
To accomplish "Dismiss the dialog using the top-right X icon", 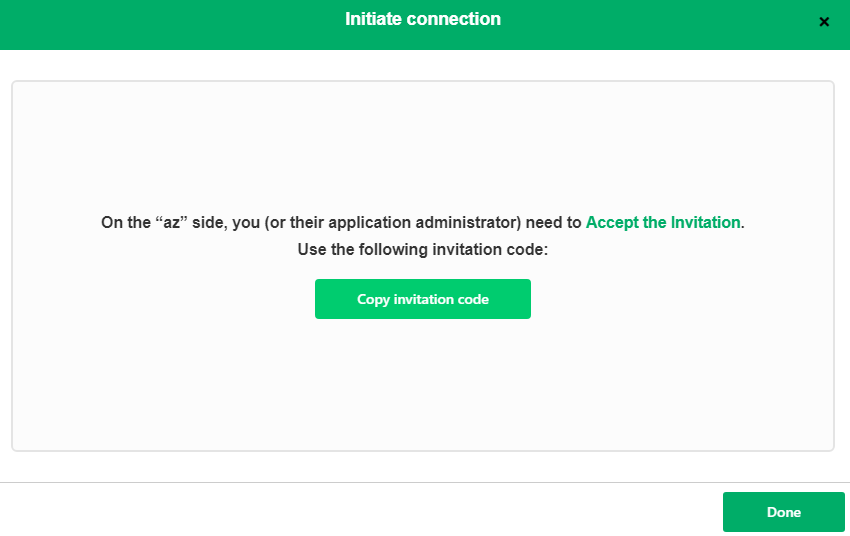I will click(x=824, y=22).
